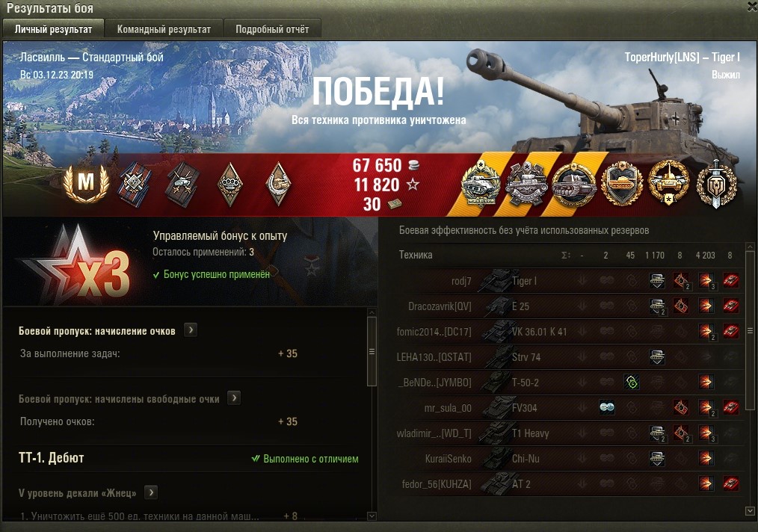Click the credits coin icon beside 67 650

[414, 165]
